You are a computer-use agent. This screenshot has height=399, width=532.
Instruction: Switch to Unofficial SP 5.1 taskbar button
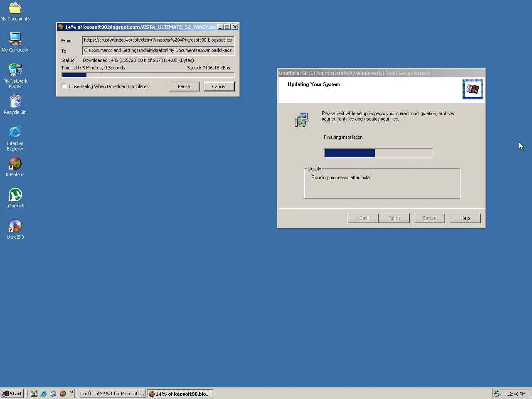112,394
